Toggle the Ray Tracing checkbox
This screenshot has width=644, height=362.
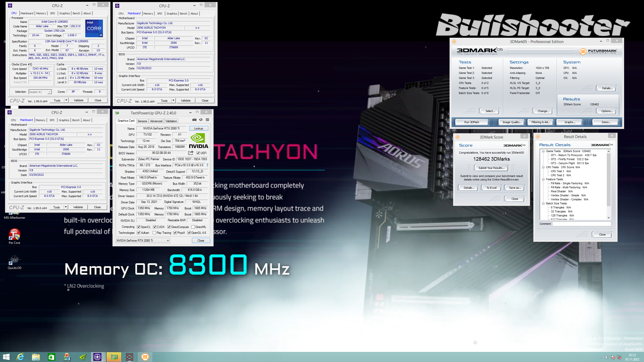click(154, 233)
